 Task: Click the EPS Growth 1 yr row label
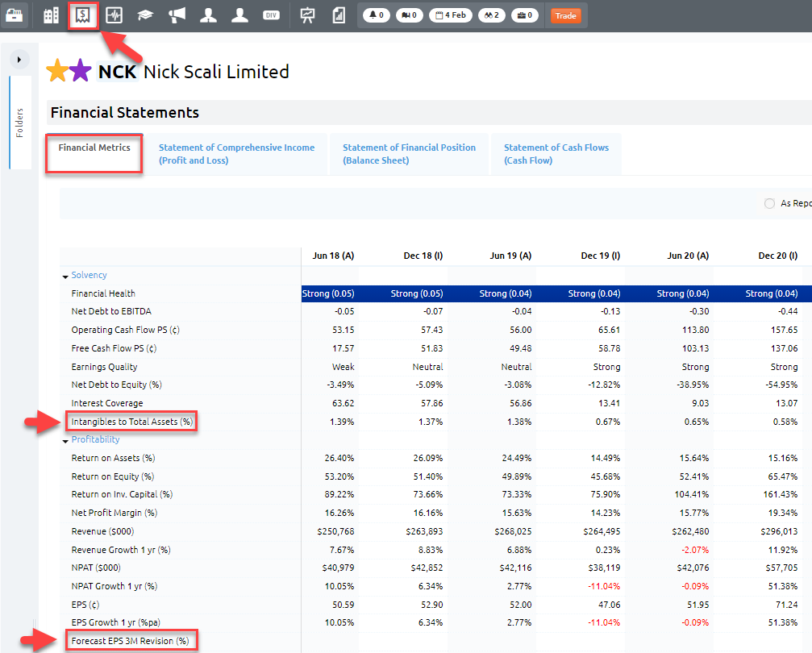pyautogui.click(x=116, y=622)
